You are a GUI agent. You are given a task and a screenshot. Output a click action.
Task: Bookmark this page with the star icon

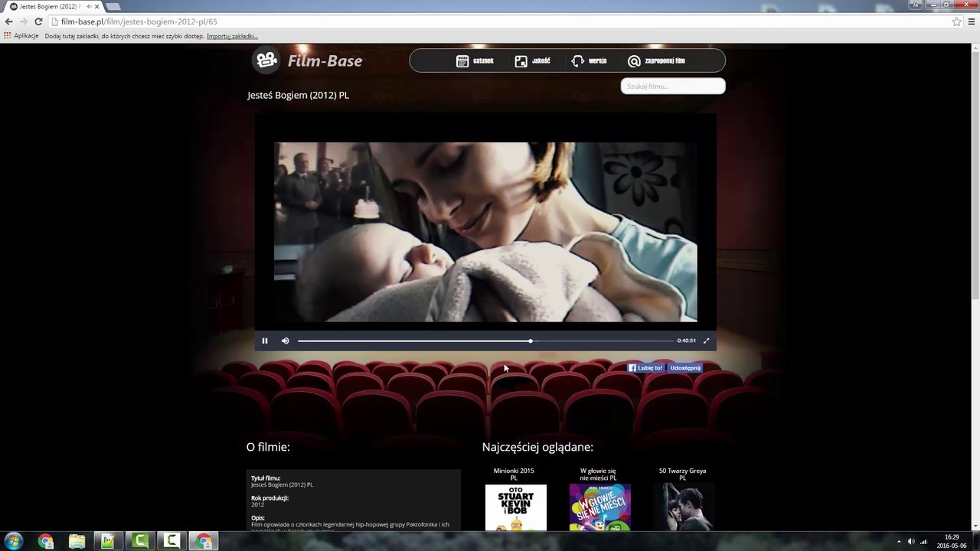tap(956, 21)
